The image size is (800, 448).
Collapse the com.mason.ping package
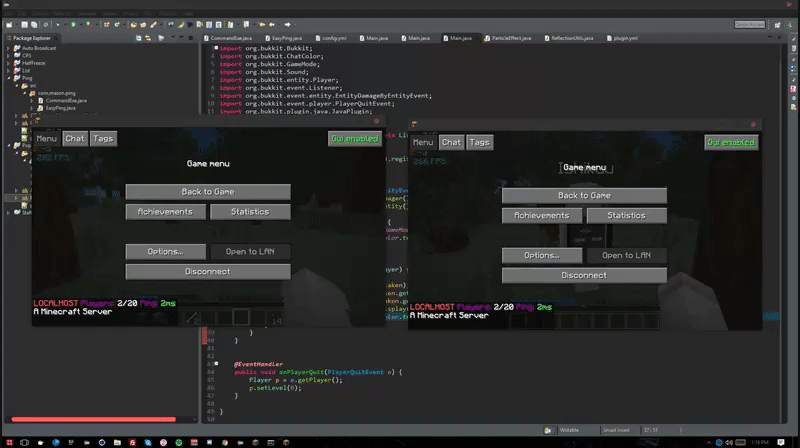pyautogui.click(x=24, y=93)
